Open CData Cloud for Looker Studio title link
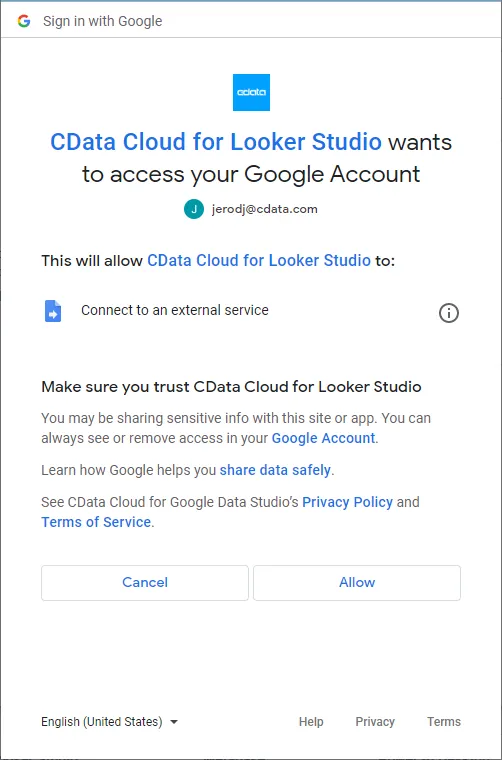This screenshot has height=760, width=502. coord(216,142)
